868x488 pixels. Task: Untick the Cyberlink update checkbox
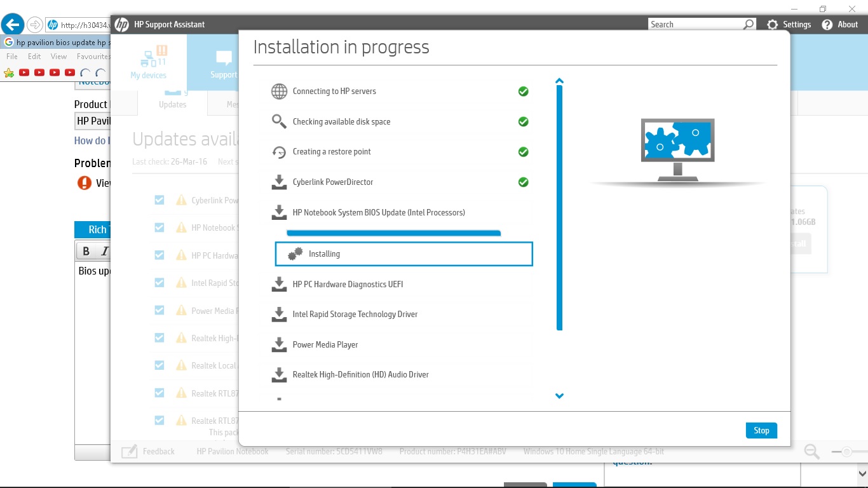tap(159, 200)
